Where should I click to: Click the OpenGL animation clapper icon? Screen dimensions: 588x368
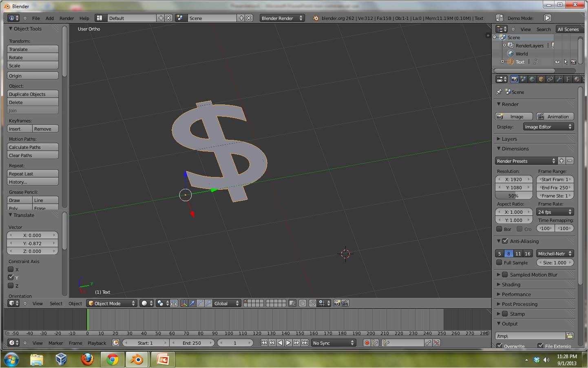point(345,303)
